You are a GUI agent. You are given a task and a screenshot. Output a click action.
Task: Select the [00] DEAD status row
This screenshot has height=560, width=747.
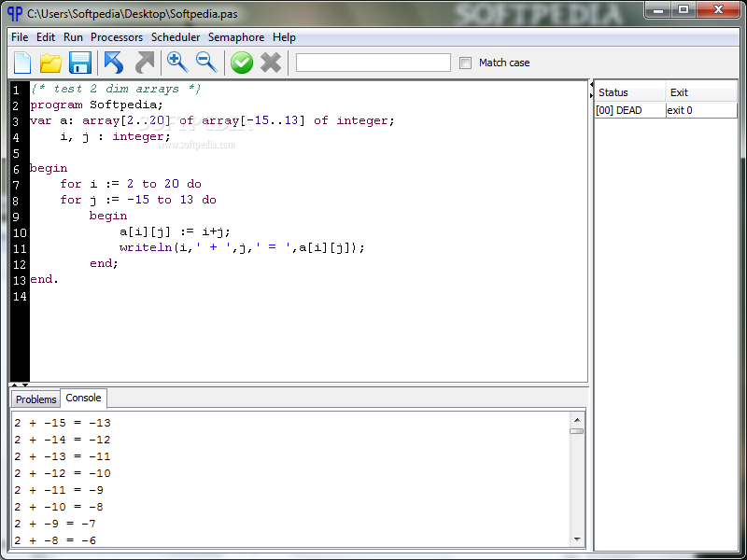618,109
